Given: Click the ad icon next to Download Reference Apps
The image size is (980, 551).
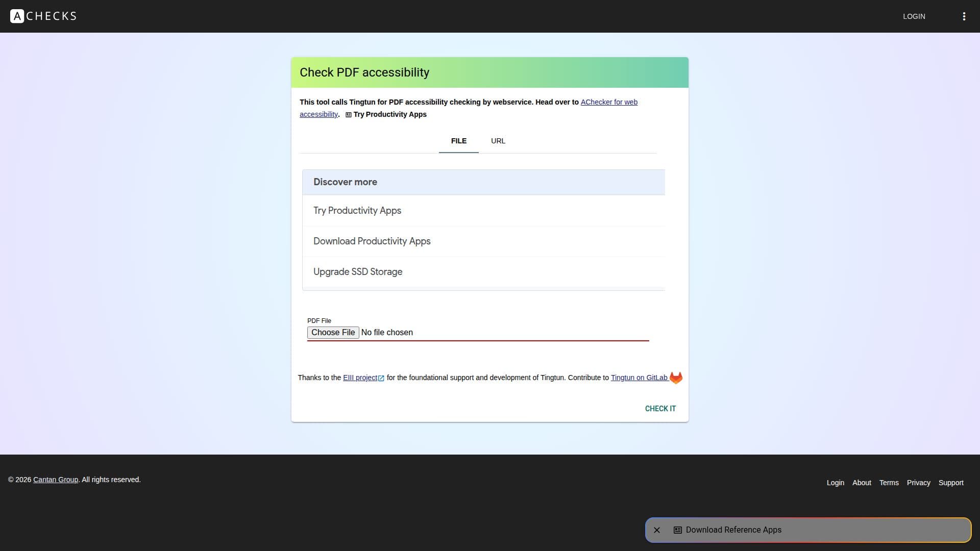Looking at the screenshot, I should [x=678, y=530].
